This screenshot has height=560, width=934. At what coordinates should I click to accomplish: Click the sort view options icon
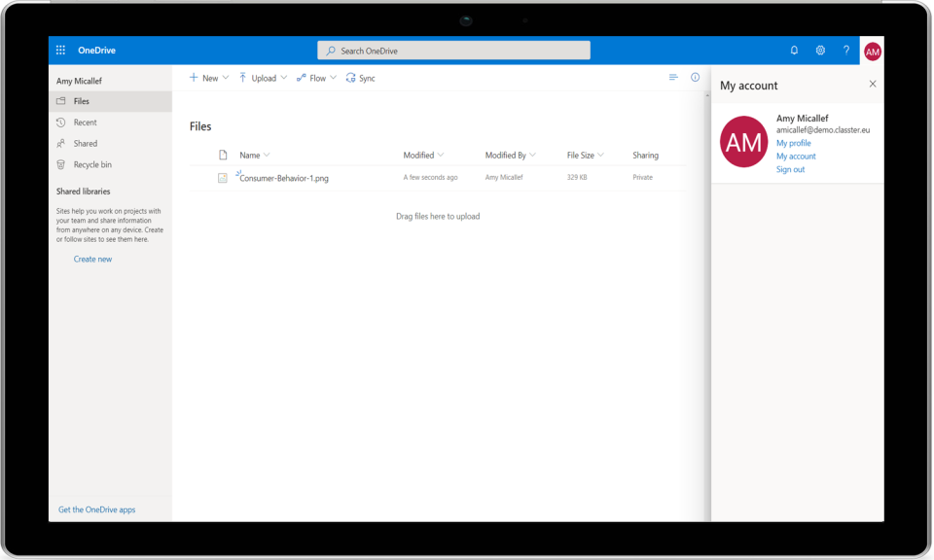[673, 77]
